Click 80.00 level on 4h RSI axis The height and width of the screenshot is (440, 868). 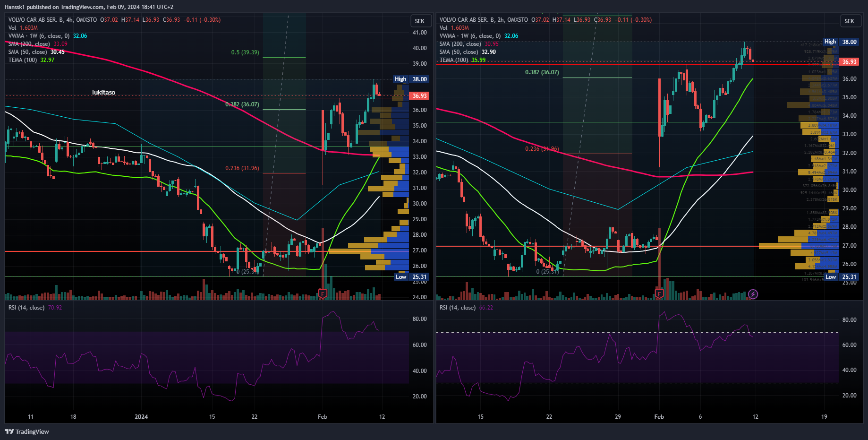[419, 319]
